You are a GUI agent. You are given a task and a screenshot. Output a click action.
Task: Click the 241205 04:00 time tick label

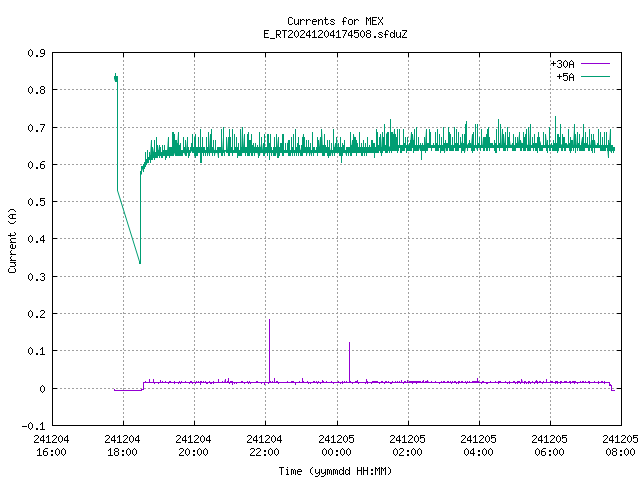tap(478, 446)
